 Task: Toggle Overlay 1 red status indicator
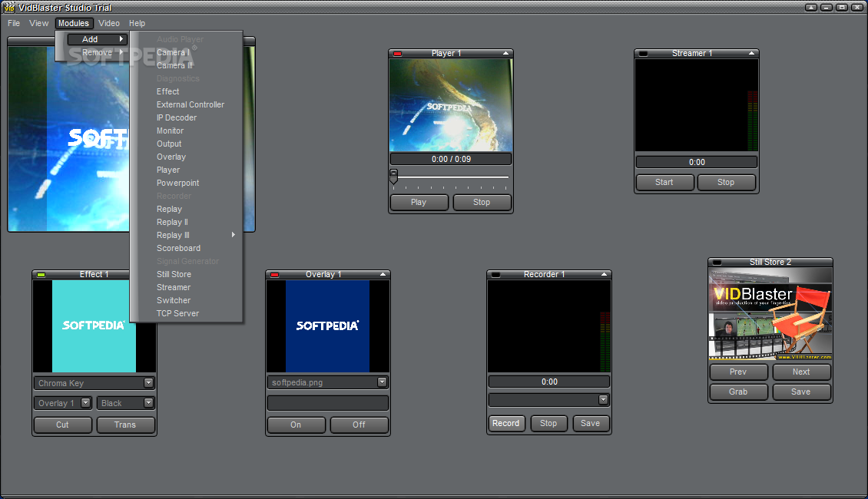tap(274, 274)
